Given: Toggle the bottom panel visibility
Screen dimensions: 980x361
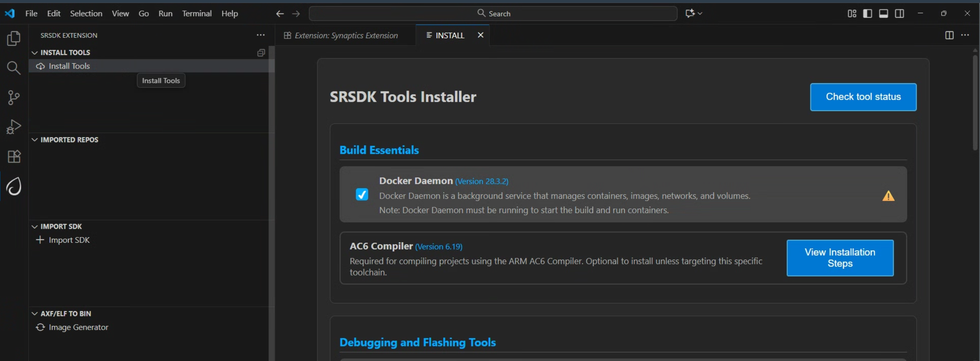Looking at the screenshot, I should [x=883, y=13].
